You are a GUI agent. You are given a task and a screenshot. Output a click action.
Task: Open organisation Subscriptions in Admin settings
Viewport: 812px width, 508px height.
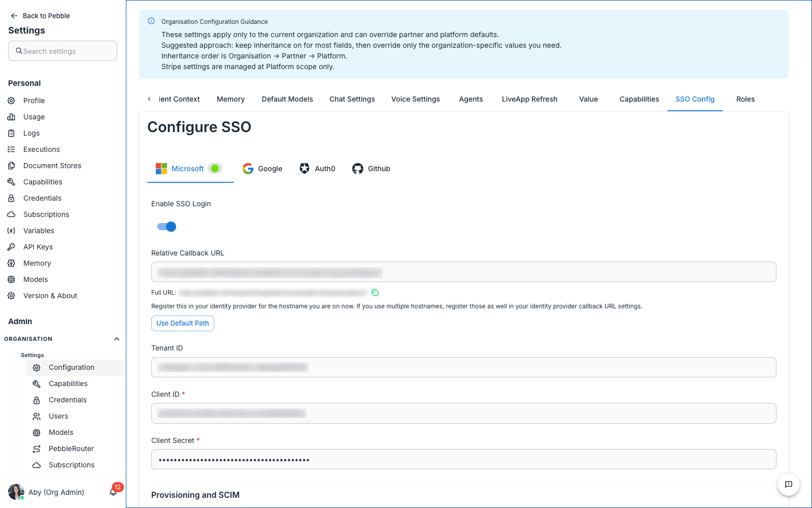(72, 465)
